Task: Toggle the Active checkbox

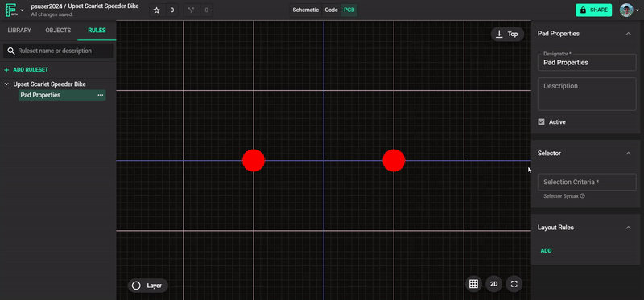Action: 541,122
